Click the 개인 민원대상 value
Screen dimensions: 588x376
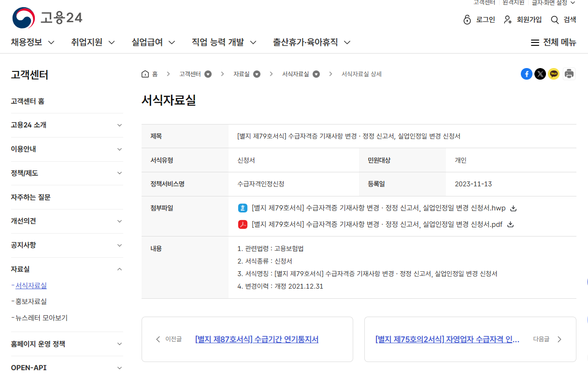click(x=460, y=160)
